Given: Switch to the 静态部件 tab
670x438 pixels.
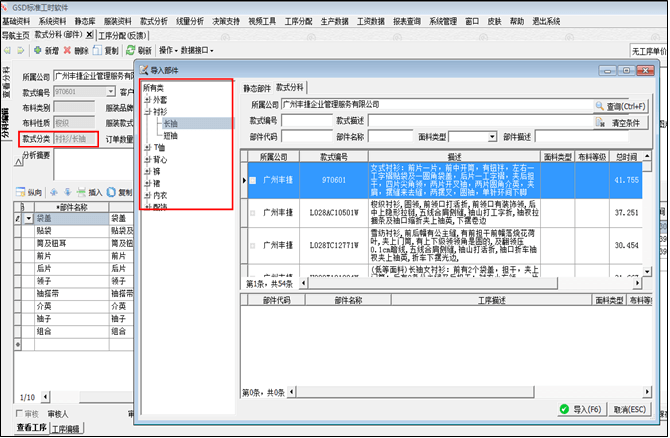Looking at the screenshot, I should tap(257, 88).
